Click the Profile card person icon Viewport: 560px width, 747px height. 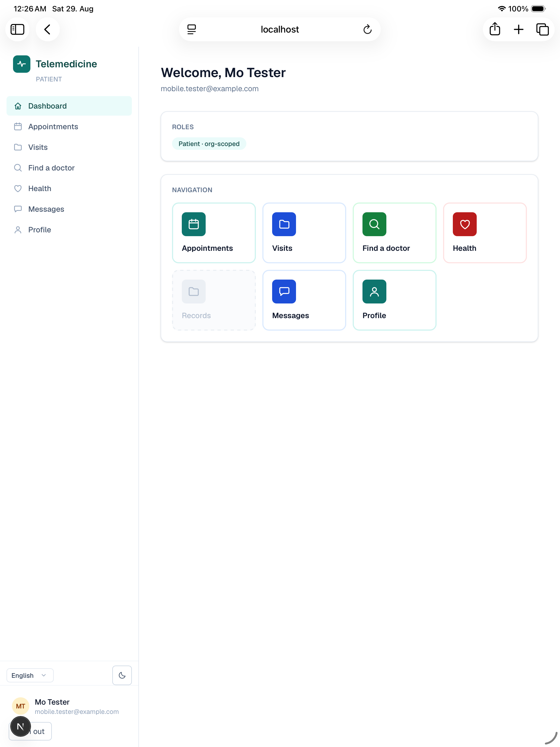pos(374,292)
